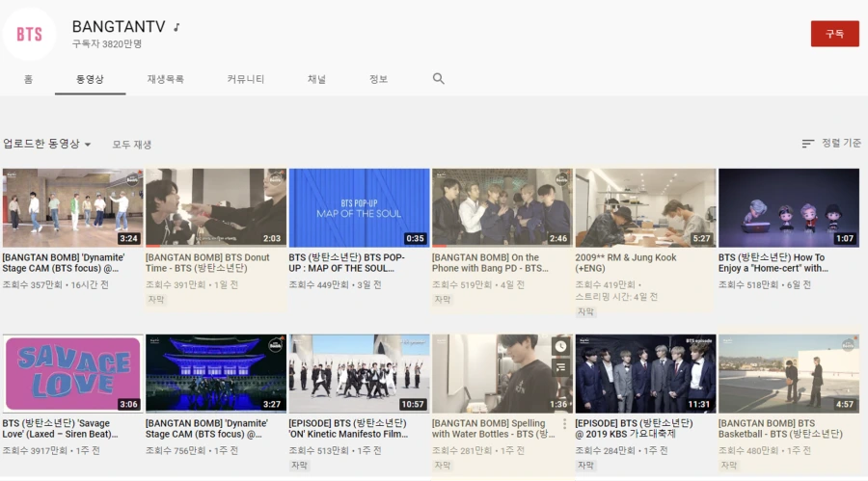Open BTS Basketball video title
Screen dimensions: 868x481
(x=780, y=428)
